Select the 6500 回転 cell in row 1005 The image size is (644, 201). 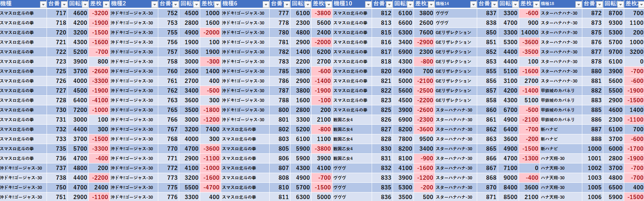pyautogui.click(x=613, y=187)
